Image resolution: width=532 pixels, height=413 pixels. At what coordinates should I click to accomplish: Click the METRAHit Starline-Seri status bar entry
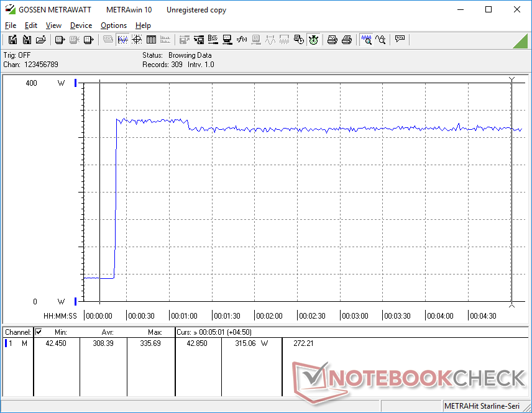tap(482, 406)
